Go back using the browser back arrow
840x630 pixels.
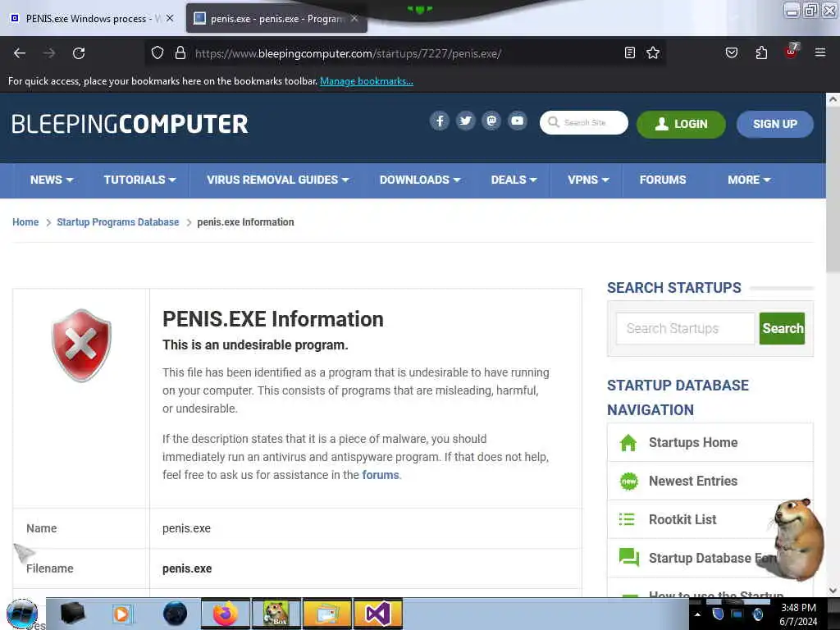(20, 53)
